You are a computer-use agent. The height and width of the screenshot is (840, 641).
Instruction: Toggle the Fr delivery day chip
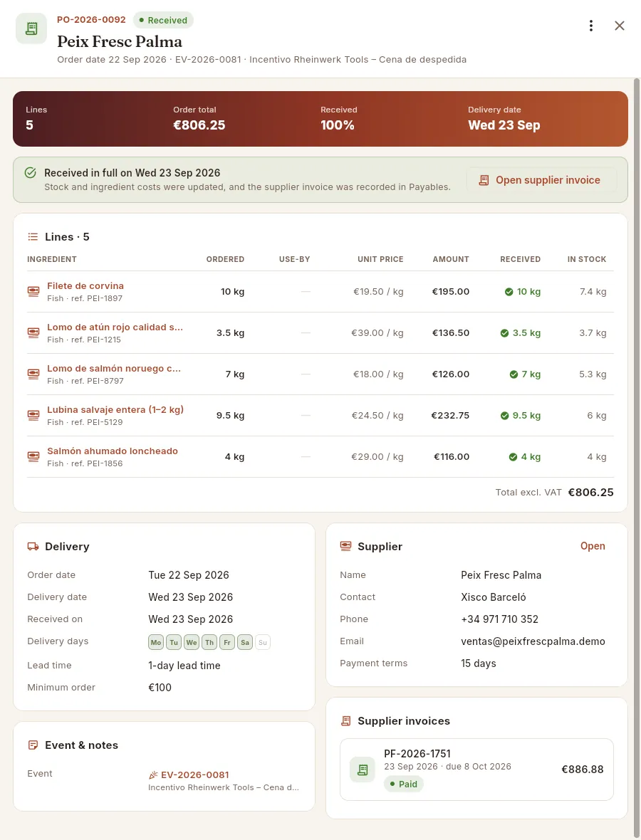tap(227, 642)
